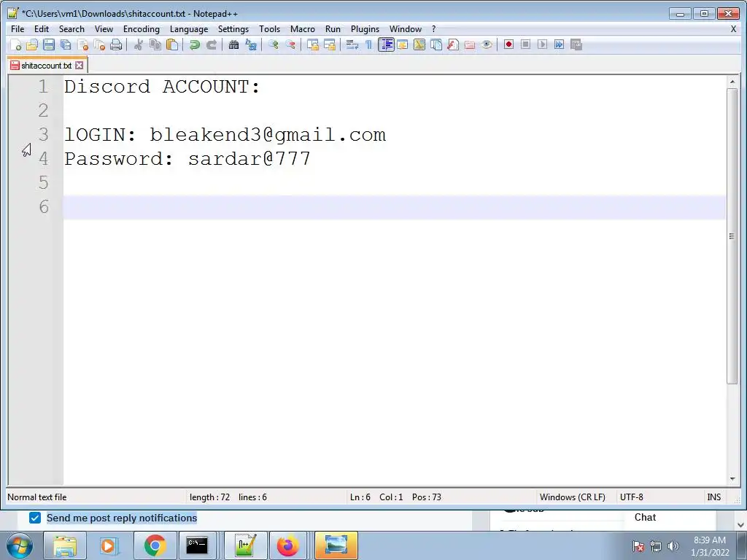Toggle Show All Characters pilcrow icon
The image size is (747, 560).
[x=368, y=44]
